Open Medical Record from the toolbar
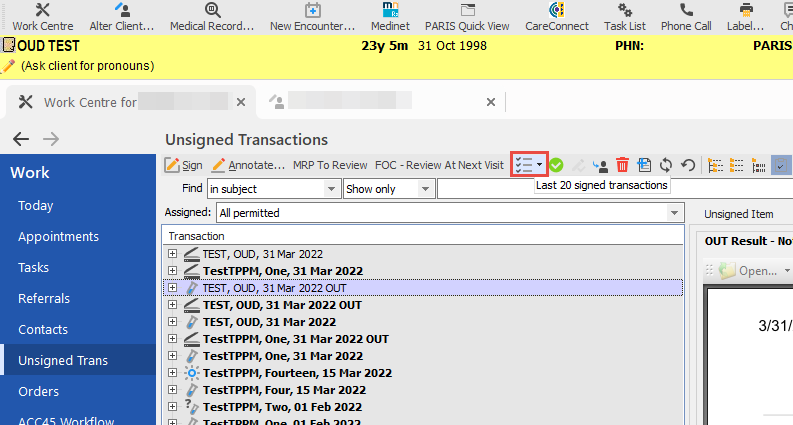The width and height of the screenshot is (793, 425). coord(212,17)
